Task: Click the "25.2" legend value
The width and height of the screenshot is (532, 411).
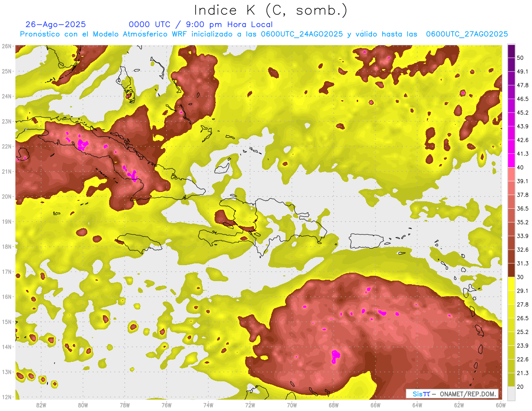Action: pyautogui.click(x=522, y=332)
